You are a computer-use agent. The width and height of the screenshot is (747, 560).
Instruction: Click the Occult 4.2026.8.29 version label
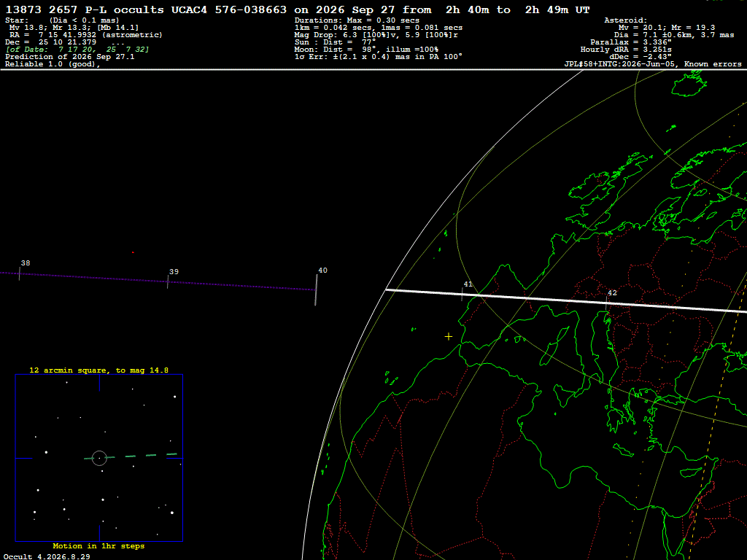point(47,556)
